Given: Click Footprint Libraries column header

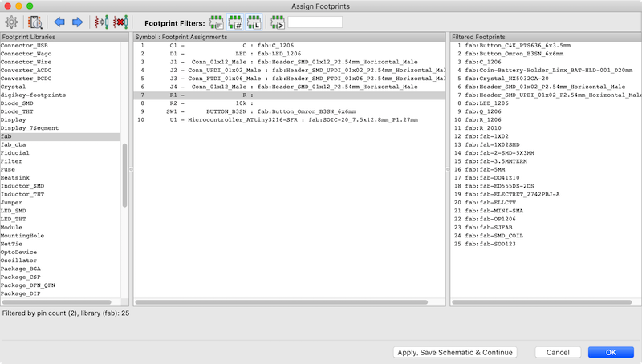Looking at the screenshot, I should click(64, 37).
